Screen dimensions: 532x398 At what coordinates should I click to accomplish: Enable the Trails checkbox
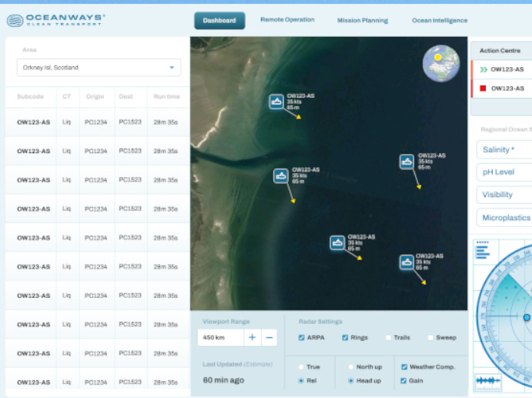click(x=388, y=338)
